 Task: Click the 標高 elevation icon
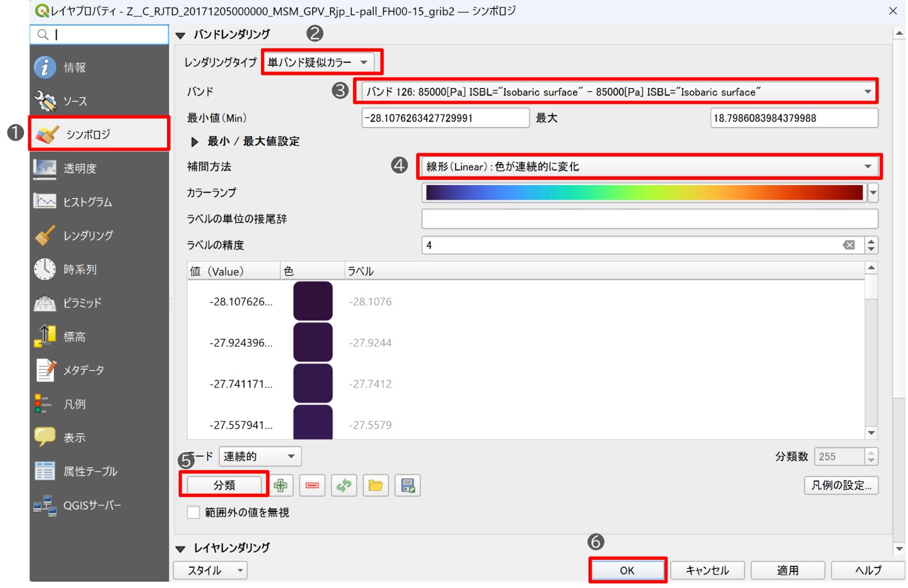click(45, 337)
